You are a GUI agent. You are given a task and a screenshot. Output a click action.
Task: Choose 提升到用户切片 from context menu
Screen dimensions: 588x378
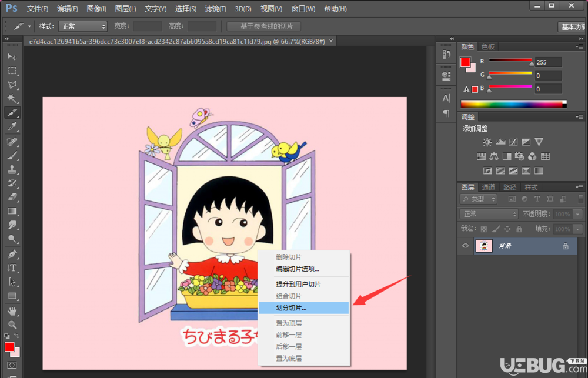(304, 285)
